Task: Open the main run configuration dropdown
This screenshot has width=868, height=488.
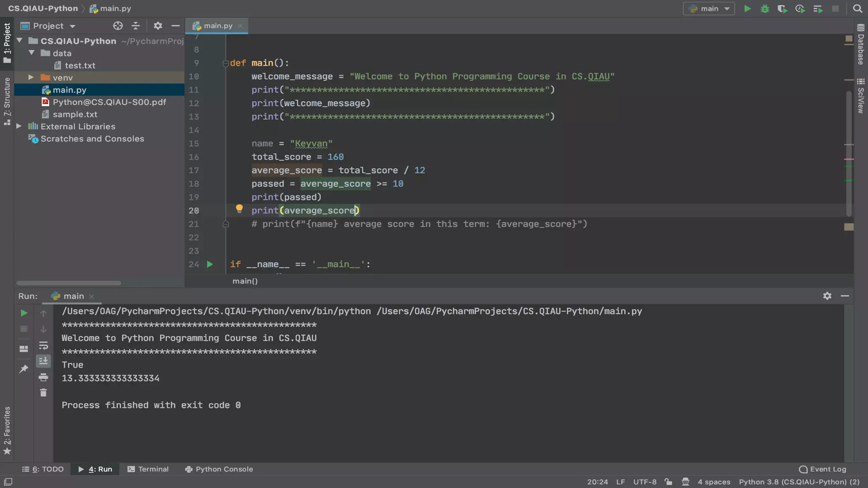Action: click(x=709, y=9)
